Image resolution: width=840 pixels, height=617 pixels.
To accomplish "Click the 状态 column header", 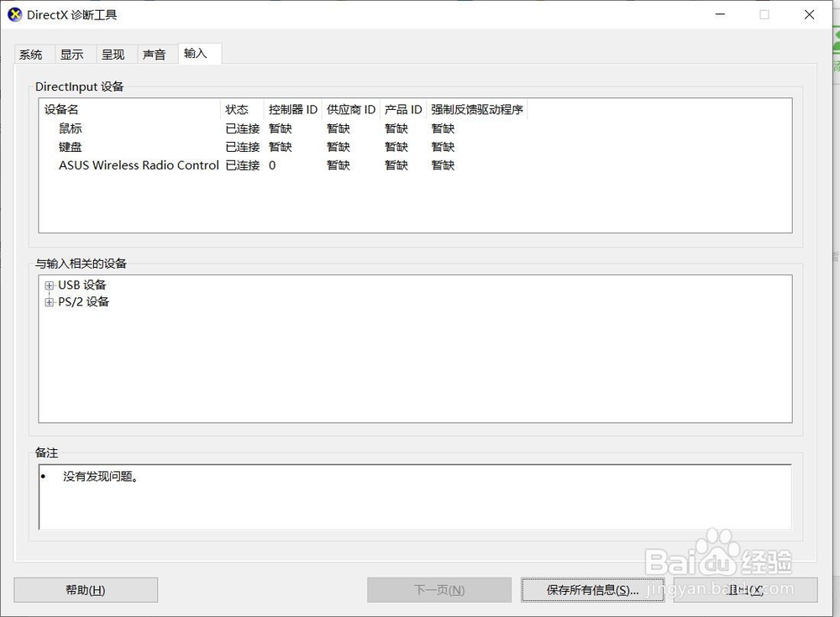I will point(242,109).
